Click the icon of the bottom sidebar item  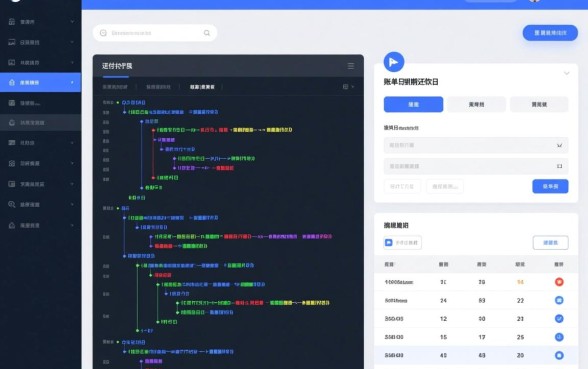point(12,225)
